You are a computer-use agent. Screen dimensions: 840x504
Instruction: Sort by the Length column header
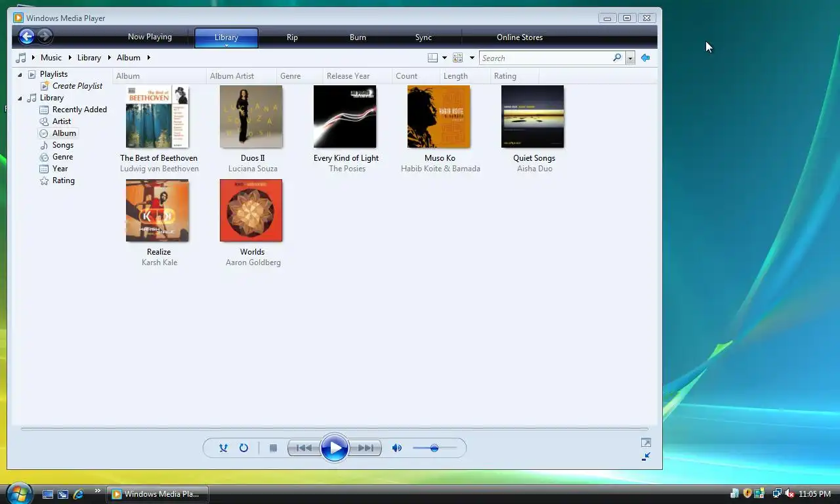pos(465,76)
